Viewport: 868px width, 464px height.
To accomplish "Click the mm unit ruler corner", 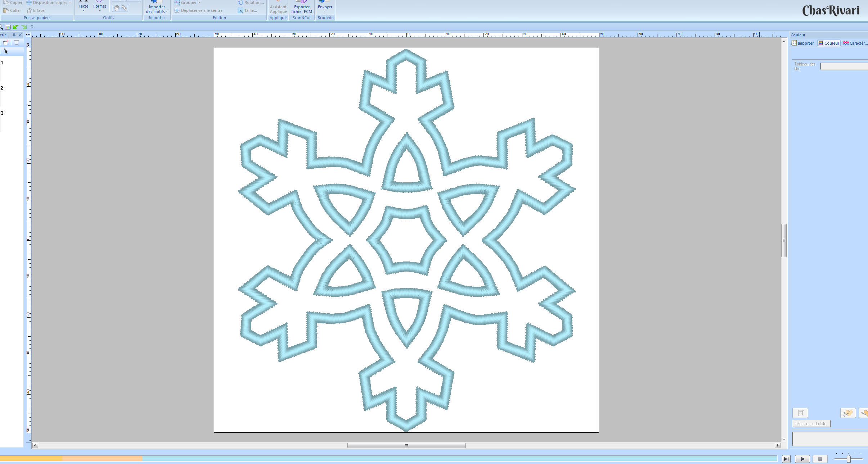I will tap(28, 35).
